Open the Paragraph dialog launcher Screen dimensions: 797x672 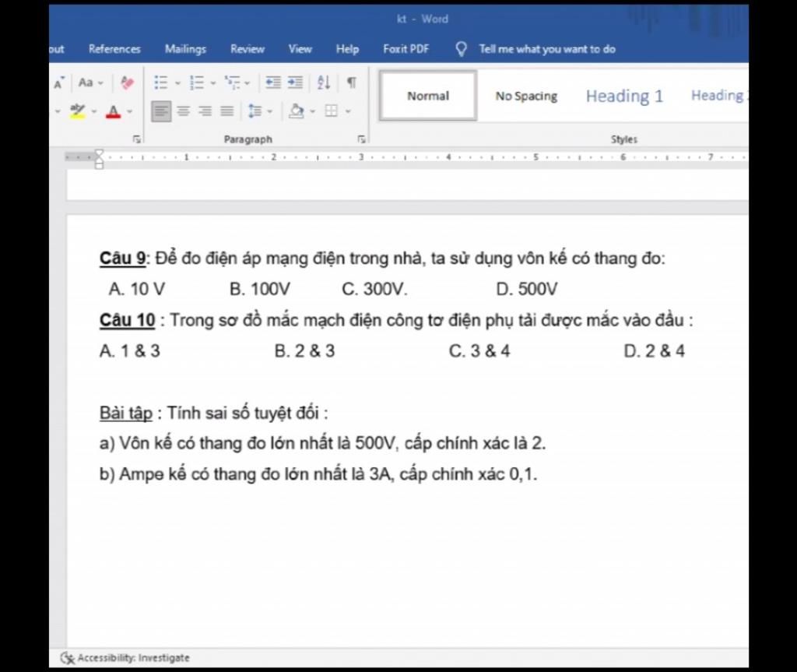click(361, 139)
